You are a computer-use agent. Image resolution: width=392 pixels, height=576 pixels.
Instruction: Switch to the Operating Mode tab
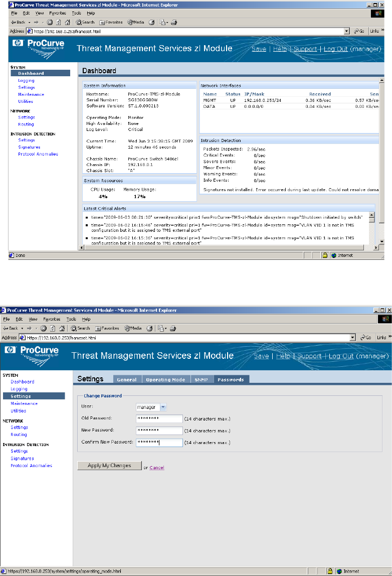165,379
